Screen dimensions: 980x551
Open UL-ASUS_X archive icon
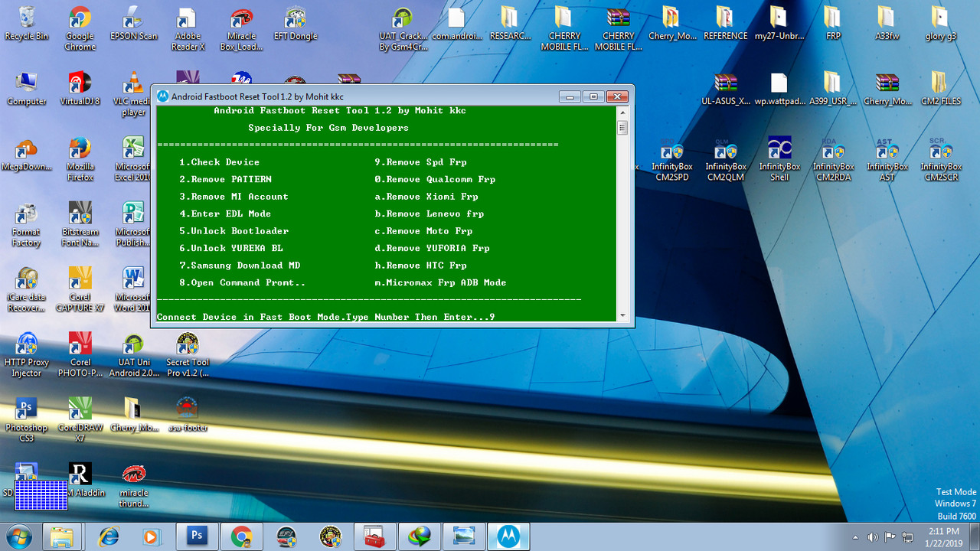(x=725, y=90)
